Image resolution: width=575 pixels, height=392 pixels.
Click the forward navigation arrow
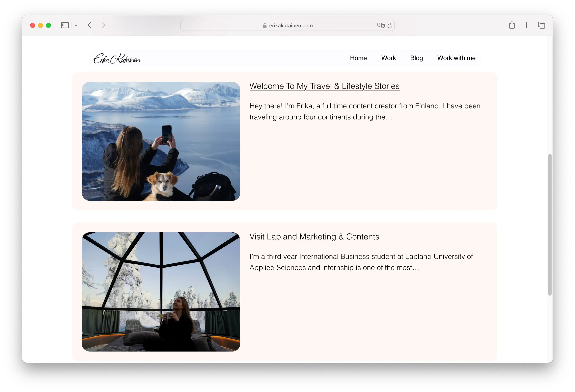point(103,25)
